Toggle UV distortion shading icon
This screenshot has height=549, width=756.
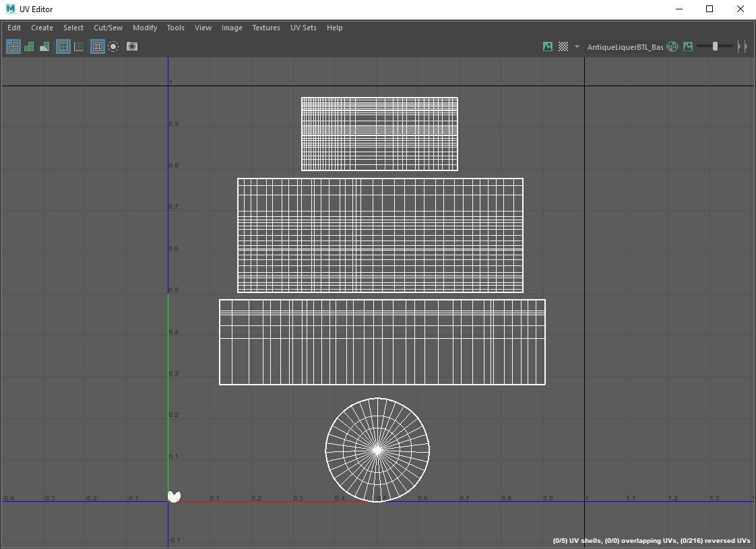(44, 46)
